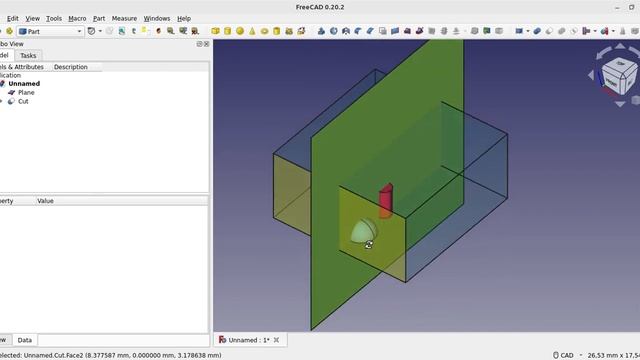
Task: Select the Unnamed document in tree
Action: pos(24,84)
